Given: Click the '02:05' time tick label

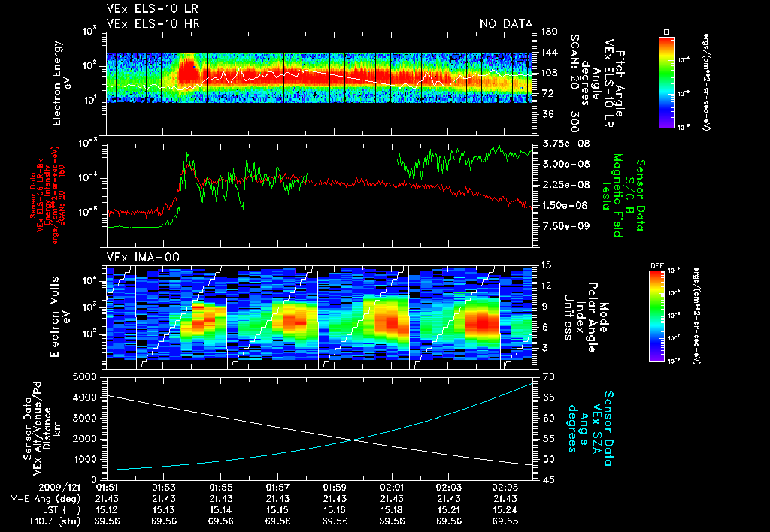Looking at the screenshot, I should point(505,488).
